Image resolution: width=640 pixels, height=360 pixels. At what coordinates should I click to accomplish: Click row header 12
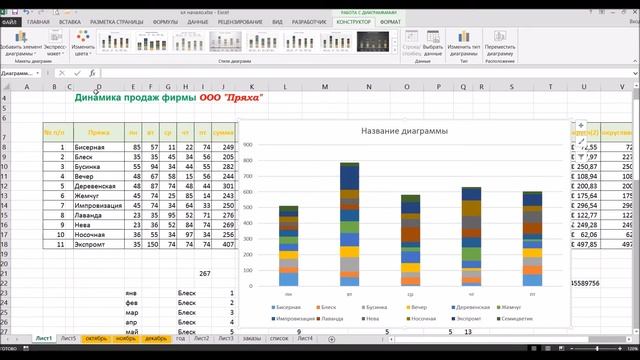(x=4, y=186)
